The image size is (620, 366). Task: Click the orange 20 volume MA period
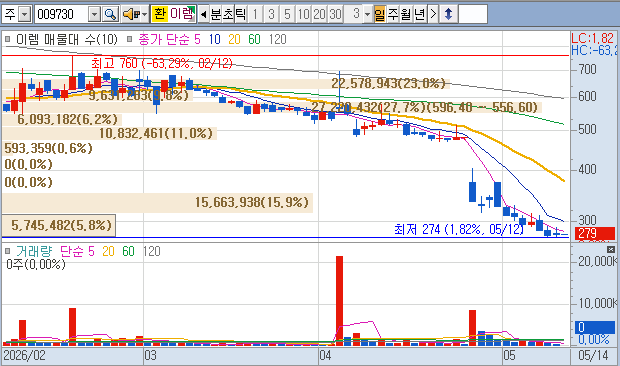(x=108, y=251)
